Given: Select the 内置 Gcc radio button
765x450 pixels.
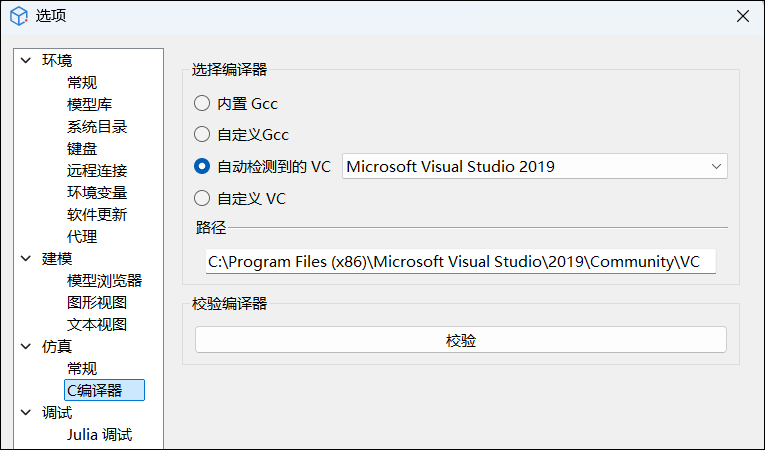Looking at the screenshot, I should pyautogui.click(x=202, y=103).
